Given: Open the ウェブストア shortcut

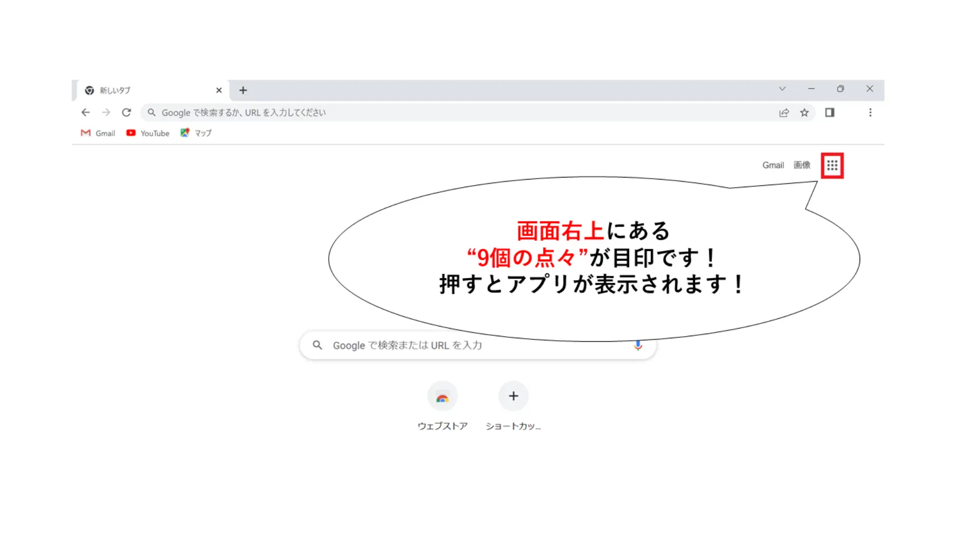Looking at the screenshot, I should click(443, 407).
